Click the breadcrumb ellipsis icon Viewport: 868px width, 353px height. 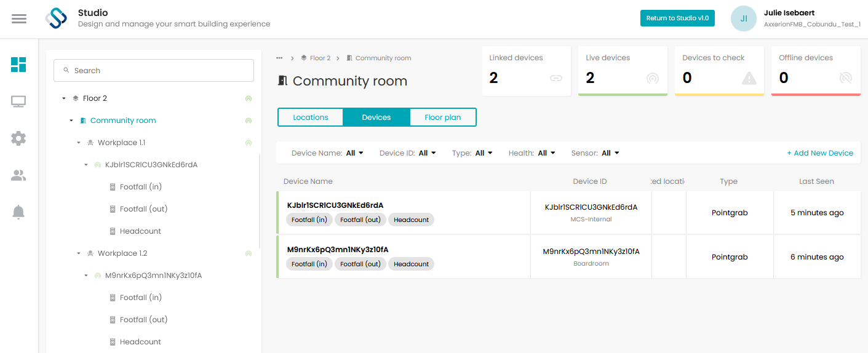[x=279, y=58]
